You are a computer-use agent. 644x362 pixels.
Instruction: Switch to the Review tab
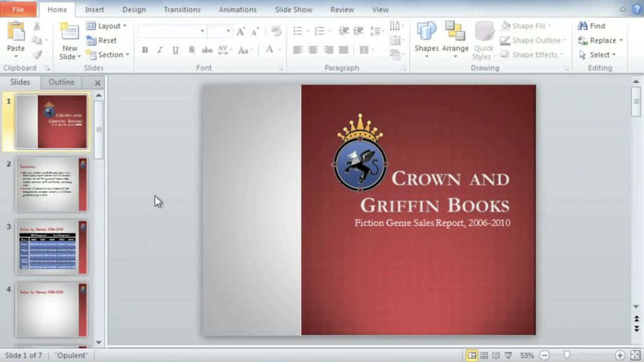coord(342,10)
